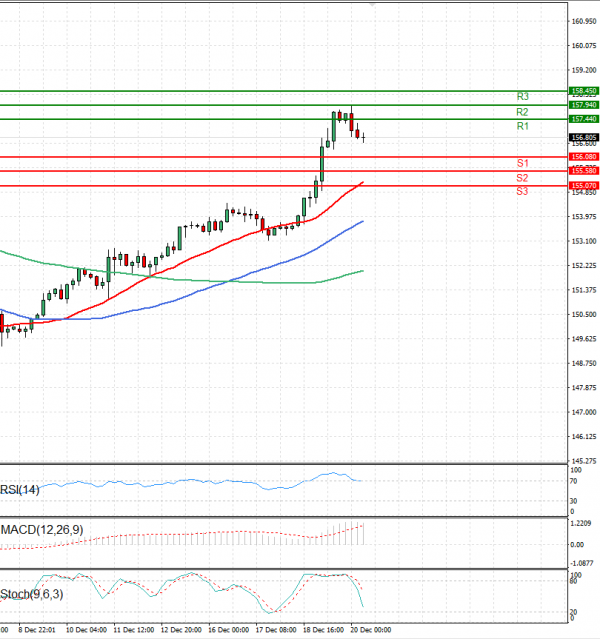Click the RSI(14) indicator label

tap(20, 489)
